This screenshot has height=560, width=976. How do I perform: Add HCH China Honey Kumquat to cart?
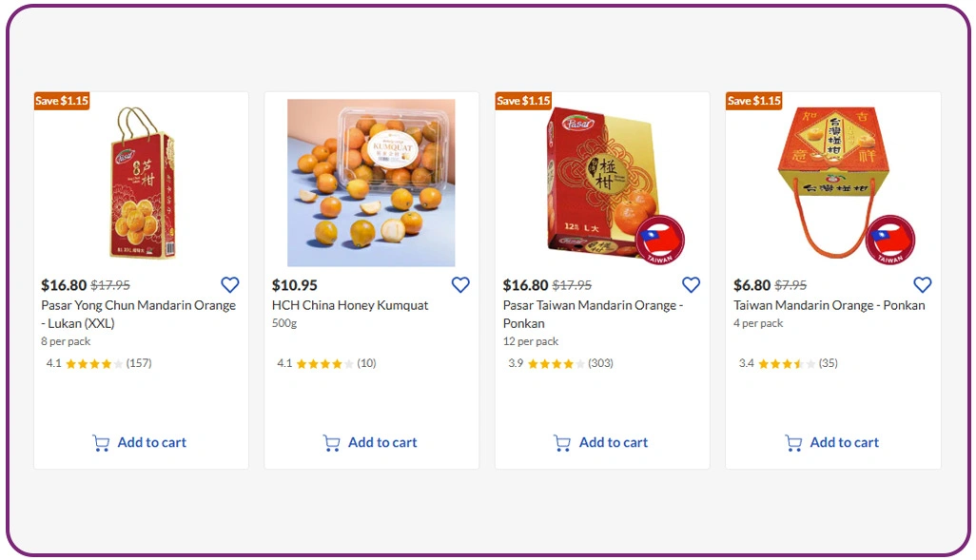coord(381,442)
